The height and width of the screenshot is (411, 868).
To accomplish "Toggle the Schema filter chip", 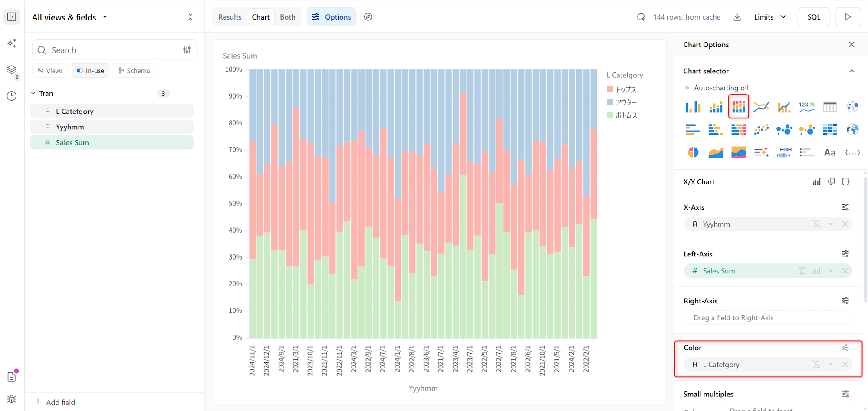I will [x=134, y=71].
